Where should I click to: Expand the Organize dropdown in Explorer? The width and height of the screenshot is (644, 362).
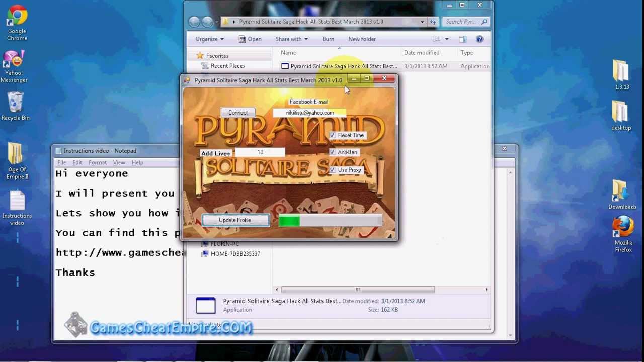coord(210,39)
